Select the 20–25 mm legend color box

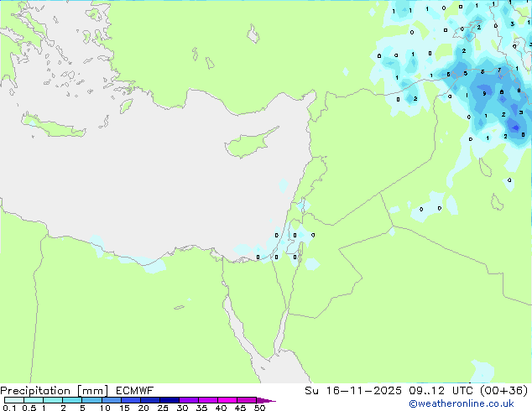click(x=150, y=400)
